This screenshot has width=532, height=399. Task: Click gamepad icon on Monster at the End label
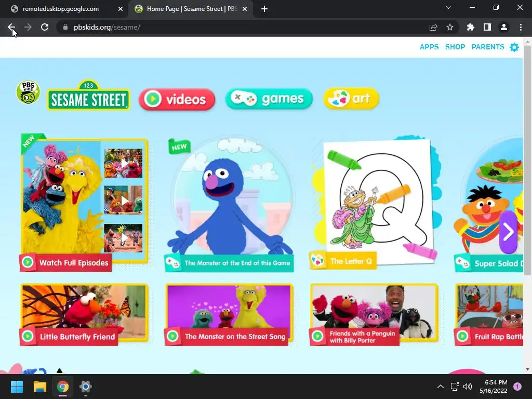[172, 262]
